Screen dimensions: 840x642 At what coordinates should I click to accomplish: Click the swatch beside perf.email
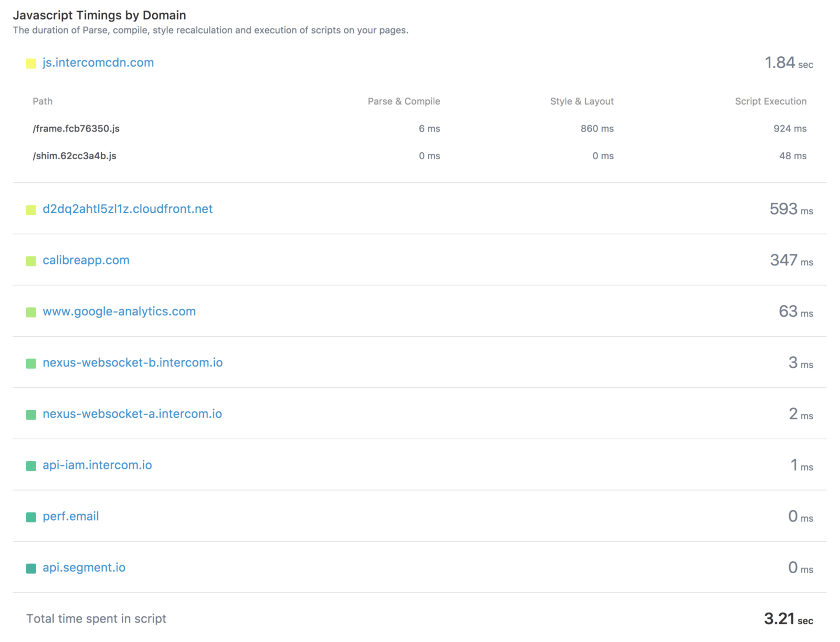point(31,516)
